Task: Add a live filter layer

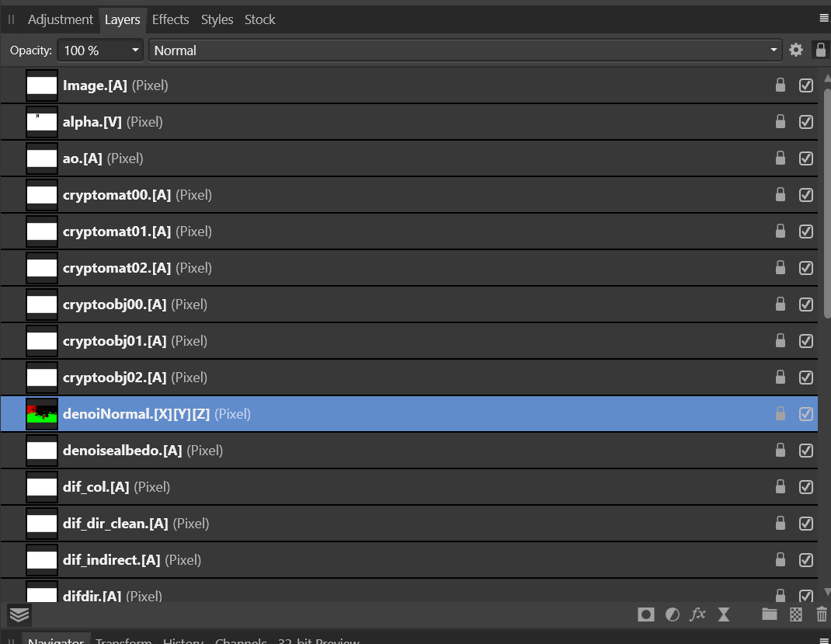Action: point(723,614)
